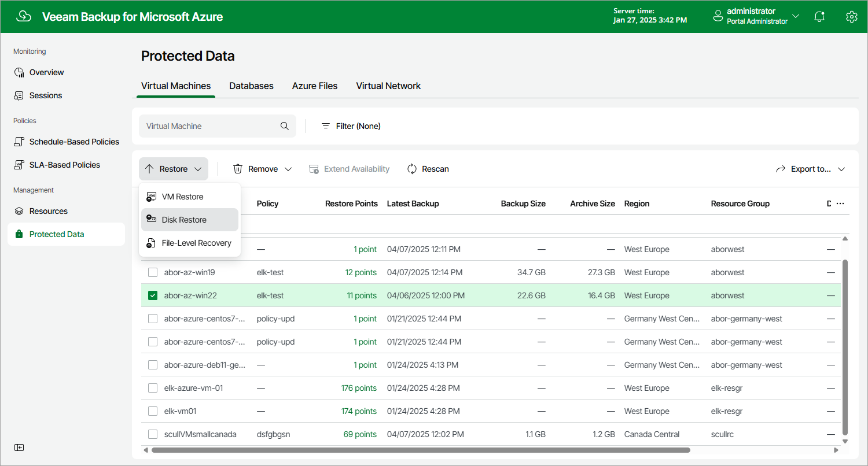This screenshot has width=868, height=466.
Task: Click the Overview chart icon
Action: coord(19,72)
